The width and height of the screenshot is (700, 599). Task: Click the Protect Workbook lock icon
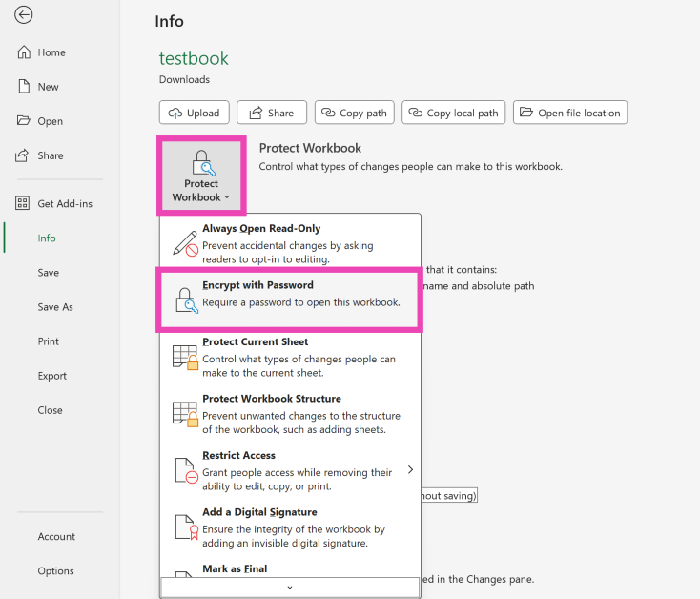[201, 161]
